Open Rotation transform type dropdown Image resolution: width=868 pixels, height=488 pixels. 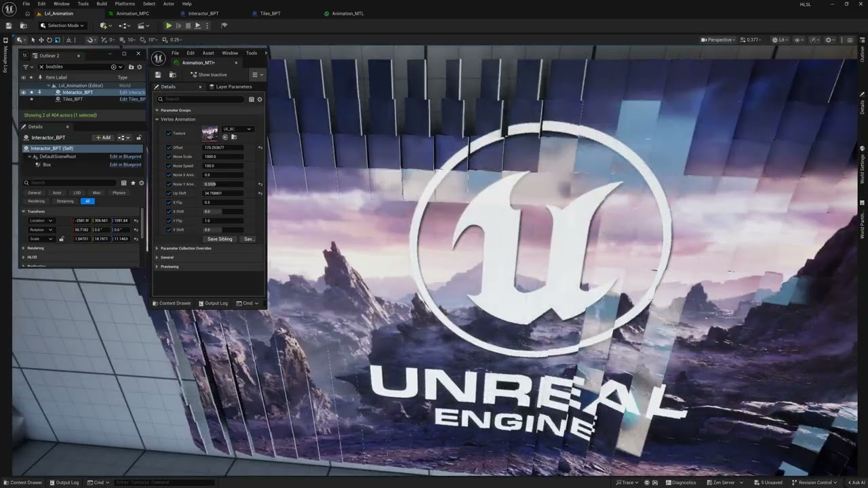point(41,230)
